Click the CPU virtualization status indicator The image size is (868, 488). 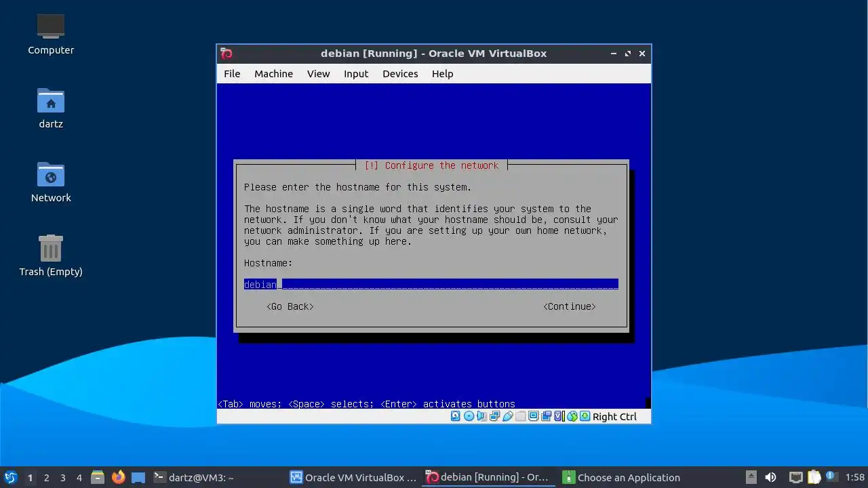559,416
